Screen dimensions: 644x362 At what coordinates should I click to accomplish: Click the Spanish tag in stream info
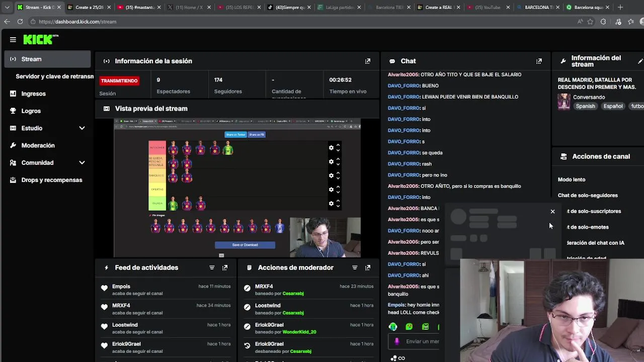click(585, 106)
